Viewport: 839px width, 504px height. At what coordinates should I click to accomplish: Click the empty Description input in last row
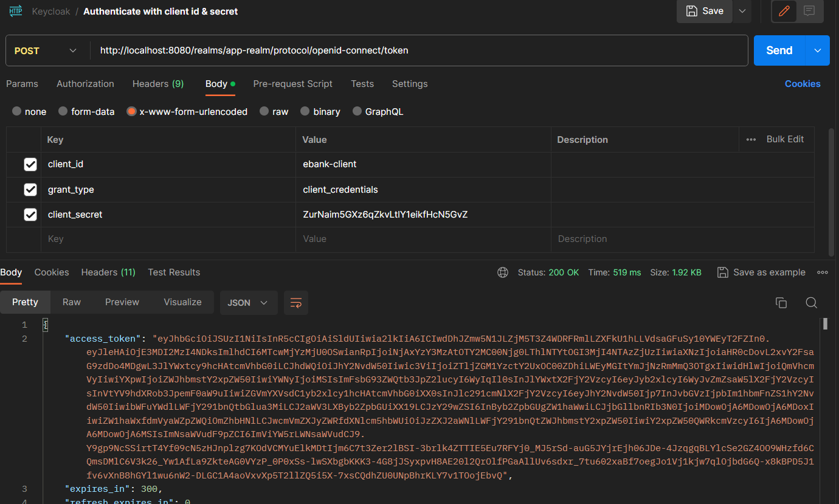pyautogui.click(x=682, y=239)
